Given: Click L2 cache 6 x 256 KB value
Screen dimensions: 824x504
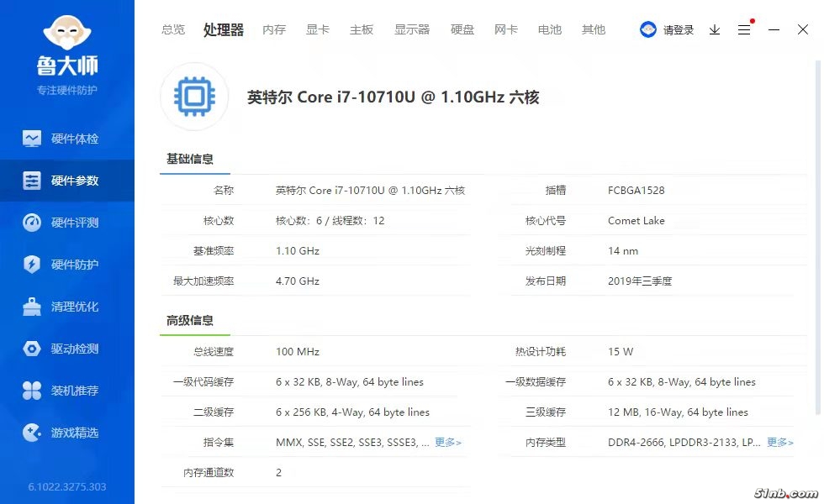Looking at the screenshot, I should (352, 412).
